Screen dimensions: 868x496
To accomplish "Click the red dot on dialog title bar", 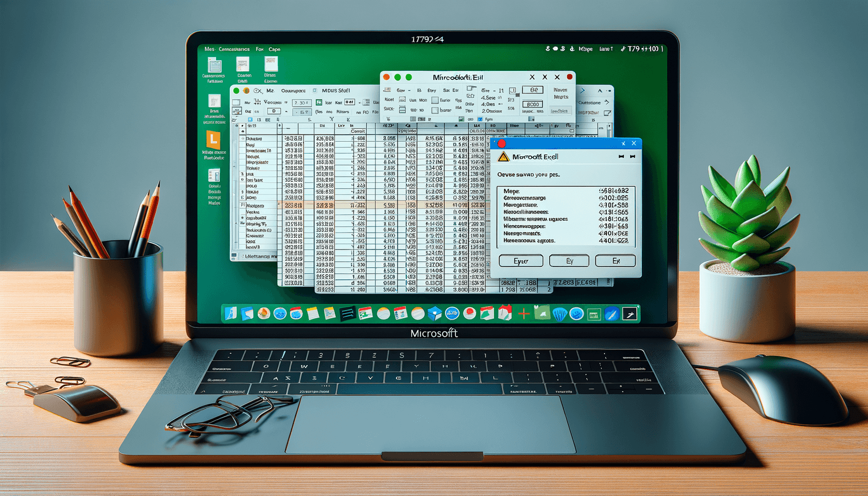I will (x=502, y=144).
